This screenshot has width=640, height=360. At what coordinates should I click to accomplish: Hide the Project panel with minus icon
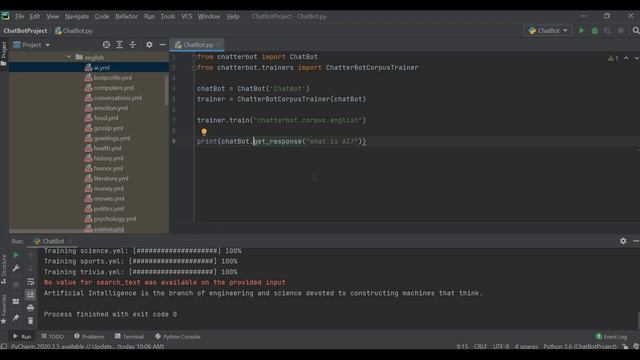click(162, 44)
